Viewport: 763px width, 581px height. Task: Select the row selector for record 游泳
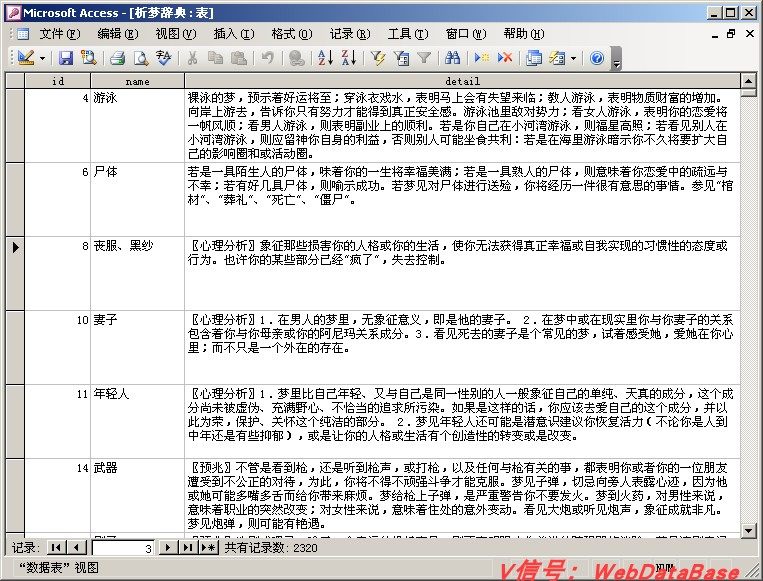15,126
